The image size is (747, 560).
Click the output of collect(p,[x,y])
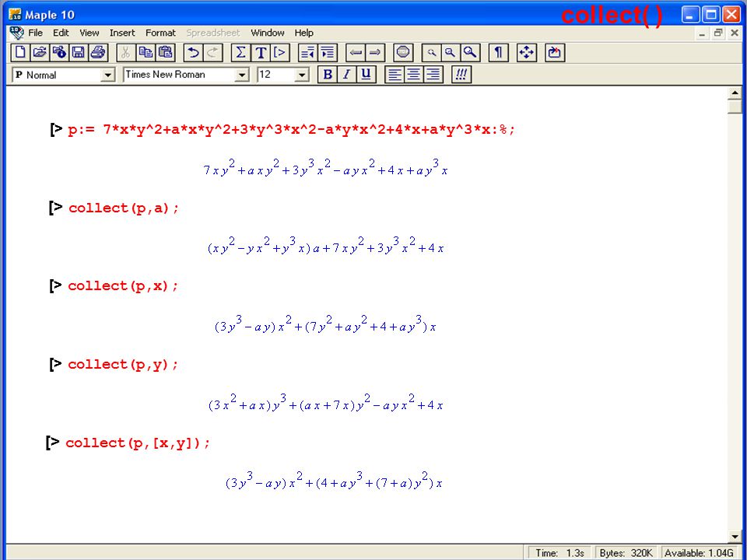(334, 481)
